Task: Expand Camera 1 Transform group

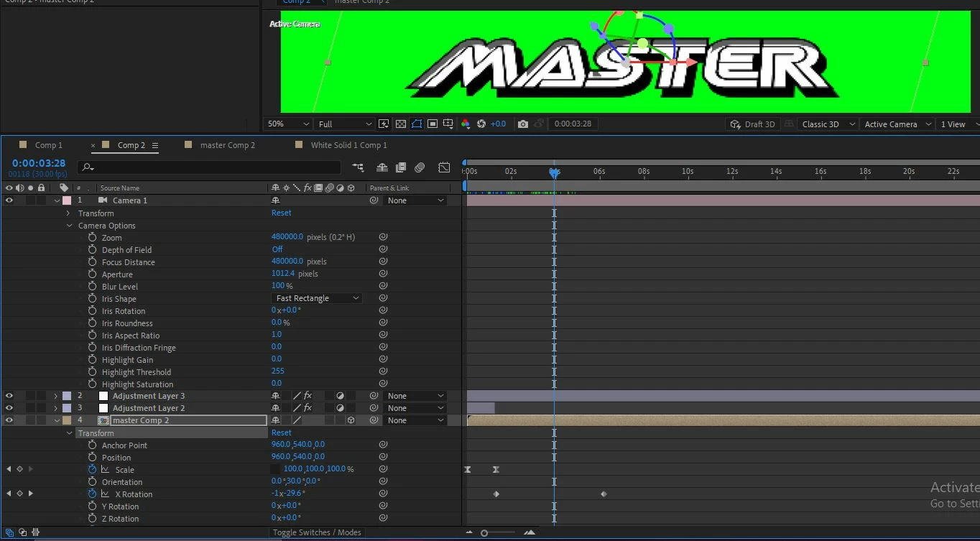Action: coord(68,213)
